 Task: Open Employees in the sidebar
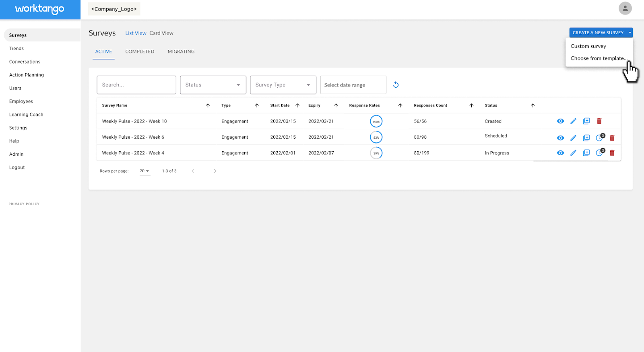click(21, 101)
